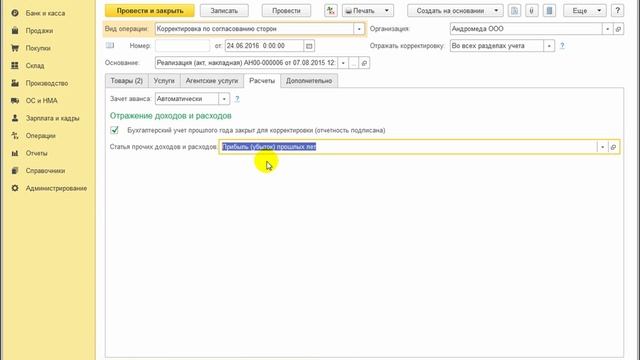Click Провести и закрыть button
This screenshot has height=360, width=640.
(x=150, y=11)
